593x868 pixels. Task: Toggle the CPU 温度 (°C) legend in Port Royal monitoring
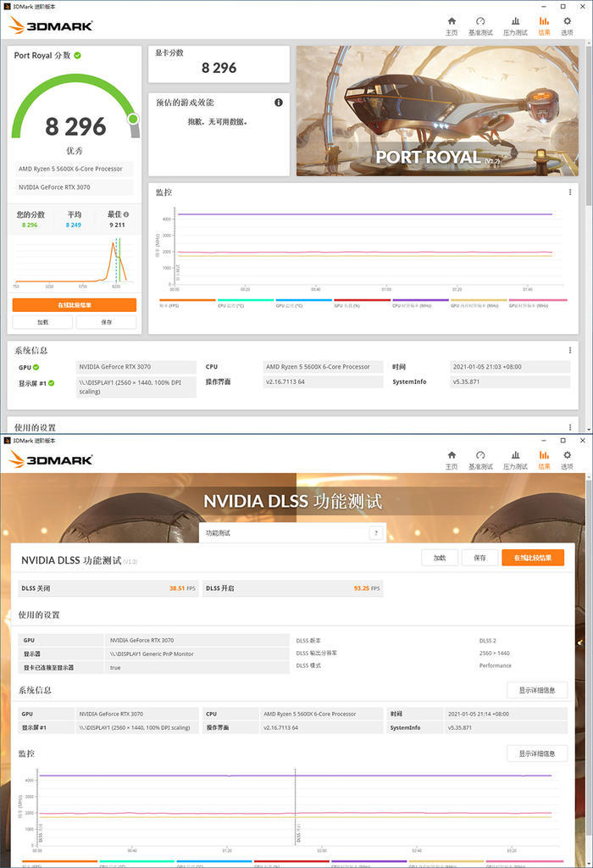(245, 303)
